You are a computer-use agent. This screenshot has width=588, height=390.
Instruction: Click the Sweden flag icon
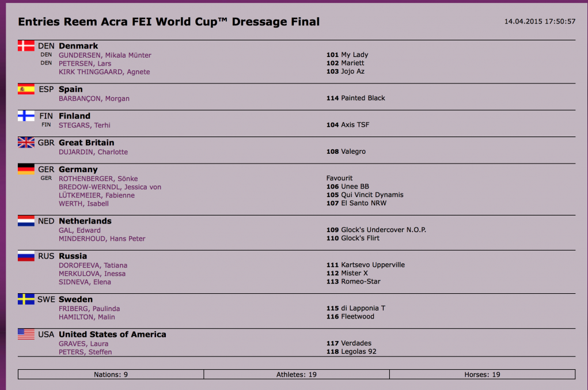click(x=26, y=300)
